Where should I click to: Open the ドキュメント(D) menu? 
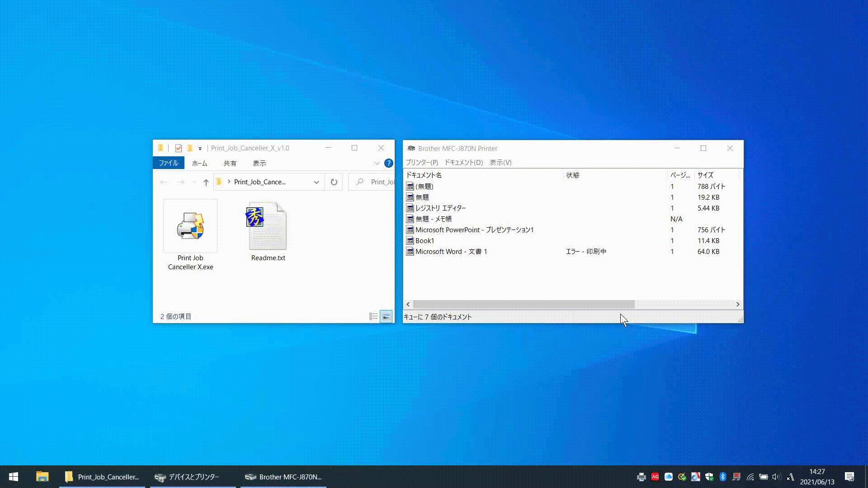click(x=464, y=163)
